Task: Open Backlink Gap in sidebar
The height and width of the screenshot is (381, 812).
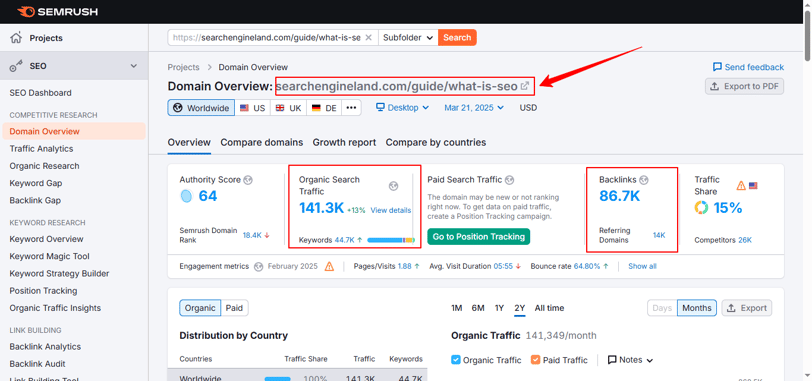Action: (x=35, y=200)
